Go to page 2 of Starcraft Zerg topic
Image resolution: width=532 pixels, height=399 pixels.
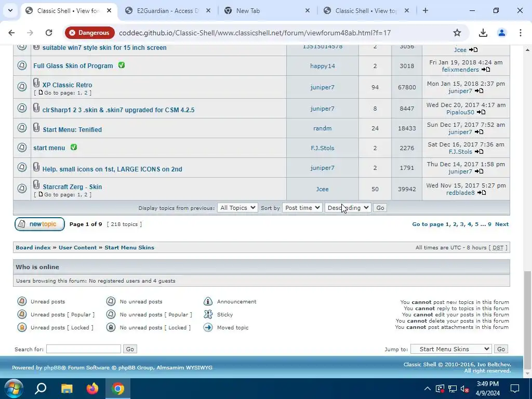[x=86, y=194]
